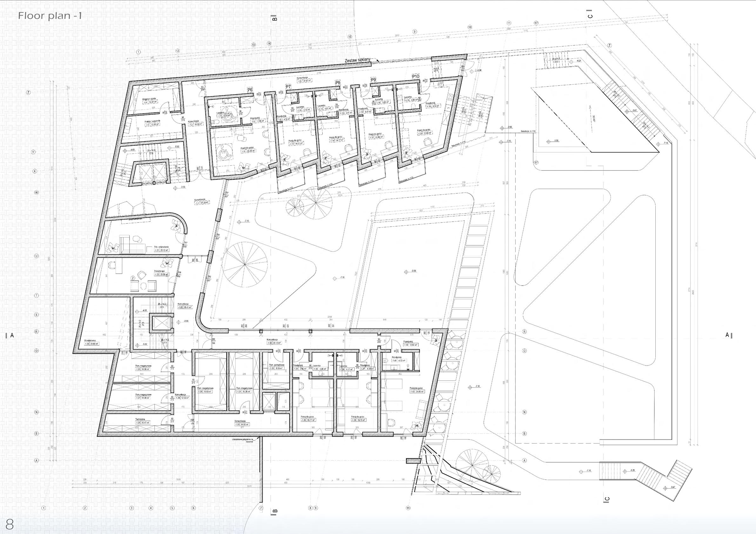Click the circled grid marker 2 in the therapy room
This screenshot has width=756, height=534.
click(133, 278)
